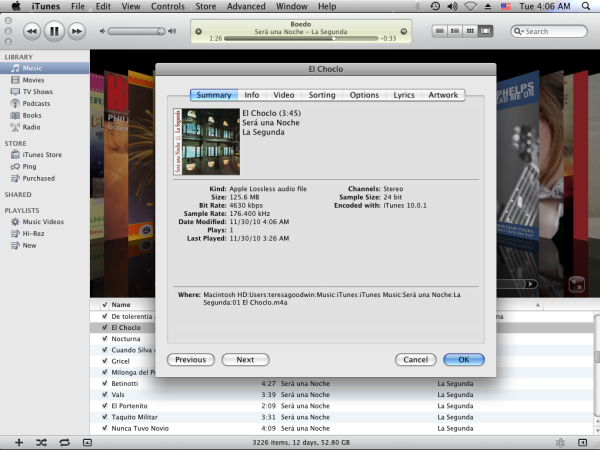The height and width of the screenshot is (450, 600).
Task: Uncheck the El Portenito song checkbox
Action: click(105, 406)
